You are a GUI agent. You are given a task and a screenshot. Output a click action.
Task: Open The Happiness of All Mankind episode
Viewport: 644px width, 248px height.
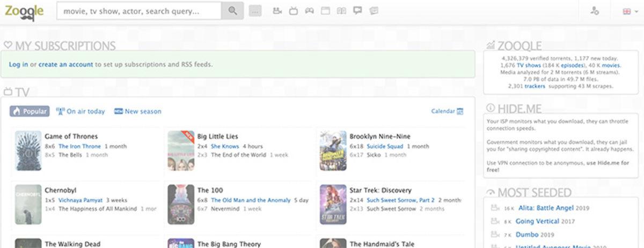pyautogui.click(x=98, y=209)
